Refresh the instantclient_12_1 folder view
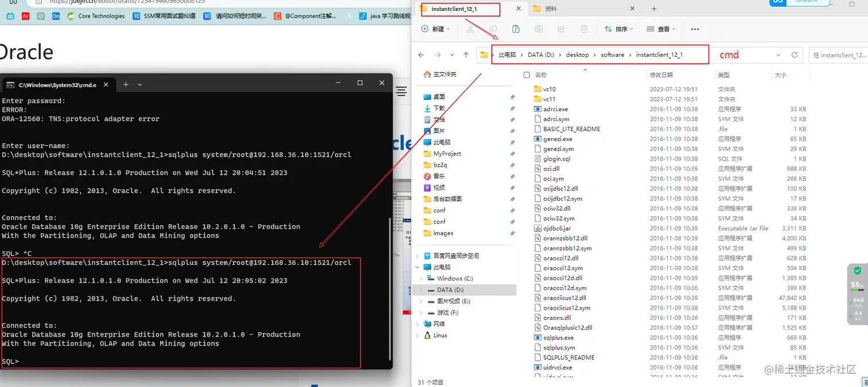The width and height of the screenshot is (868, 387). point(795,55)
